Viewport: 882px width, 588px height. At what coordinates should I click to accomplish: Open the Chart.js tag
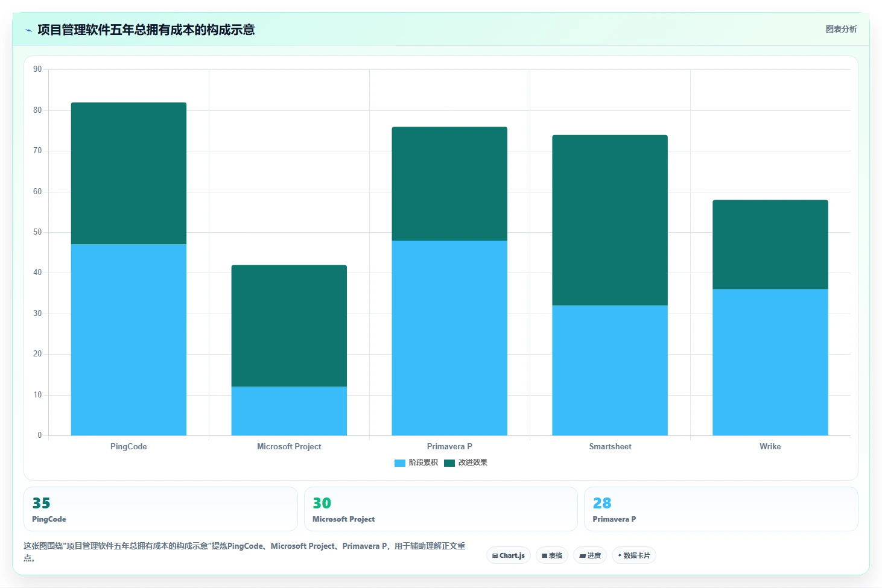(x=509, y=555)
